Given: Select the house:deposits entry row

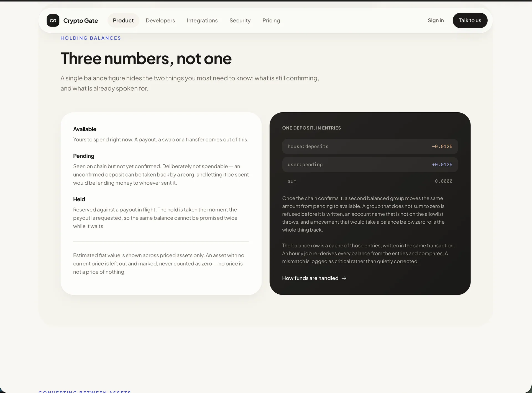Looking at the screenshot, I should click(370, 146).
